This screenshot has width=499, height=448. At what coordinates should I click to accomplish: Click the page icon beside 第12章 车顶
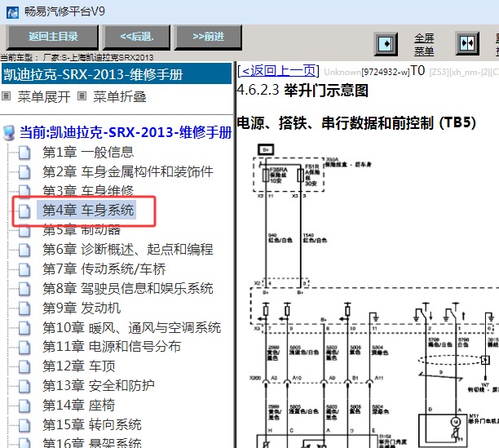[x=24, y=367]
